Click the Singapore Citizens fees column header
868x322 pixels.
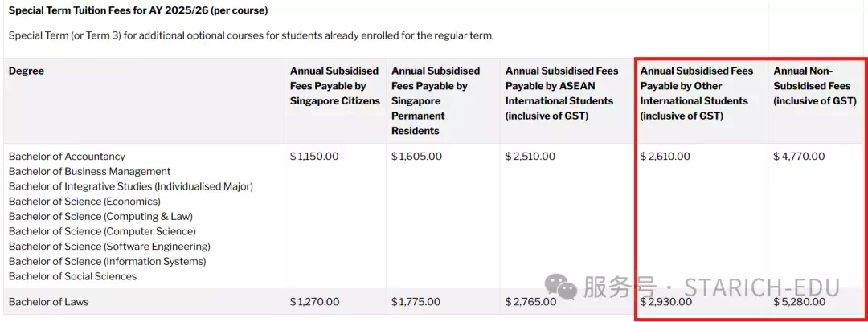335,86
